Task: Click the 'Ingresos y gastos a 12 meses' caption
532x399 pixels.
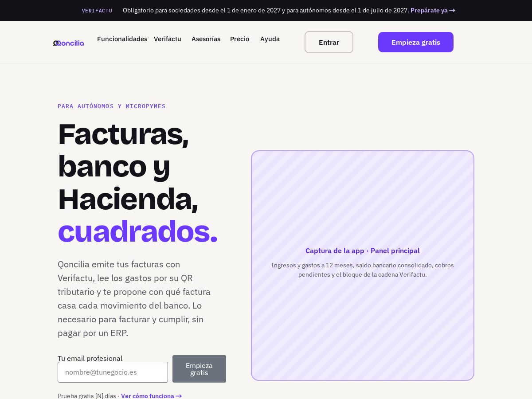Action: click(x=363, y=270)
